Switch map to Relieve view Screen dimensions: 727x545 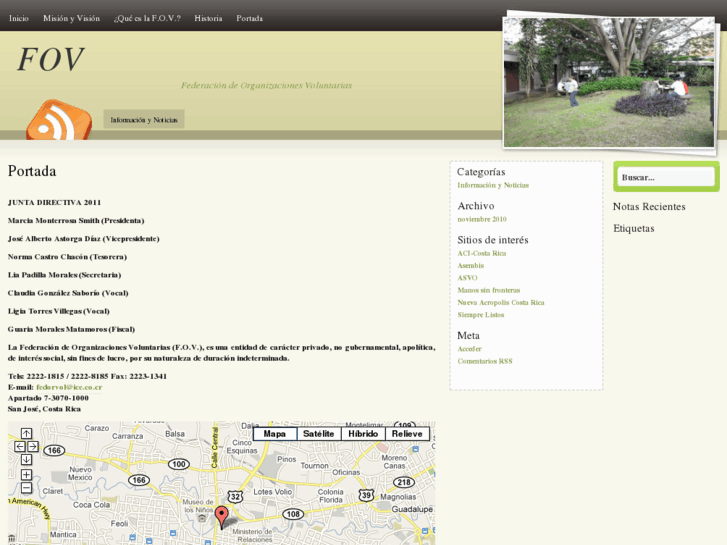[x=407, y=434]
